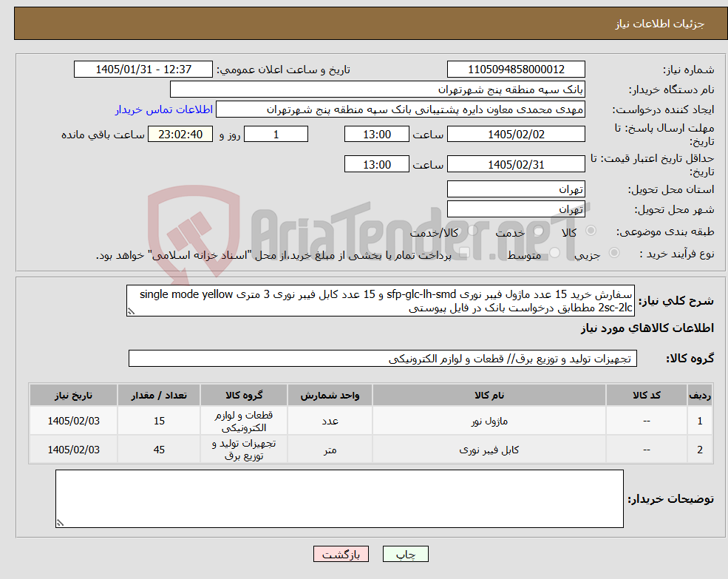Click the کابل فیبر نوری item name cell
This screenshot has width=728, height=579.
pos(489,450)
